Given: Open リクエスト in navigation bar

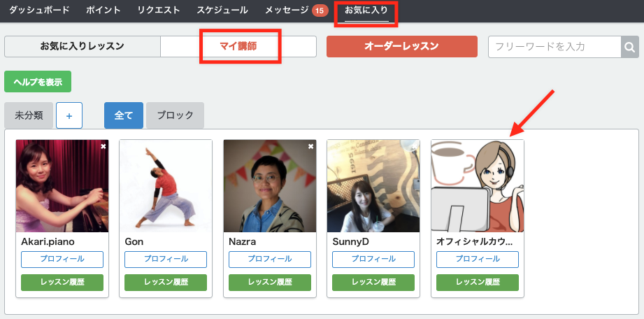Looking at the screenshot, I should [159, 10].
